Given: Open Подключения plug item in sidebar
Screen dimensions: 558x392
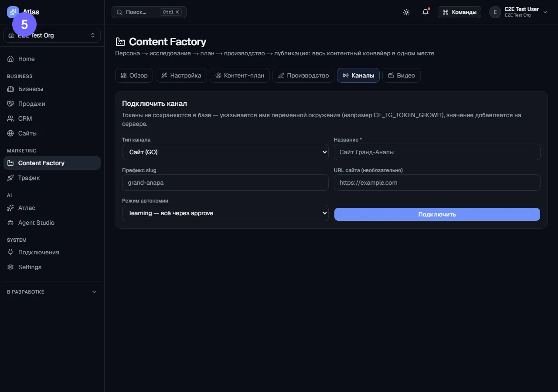Looking at the screenshot, I should (x=52, y=252).
